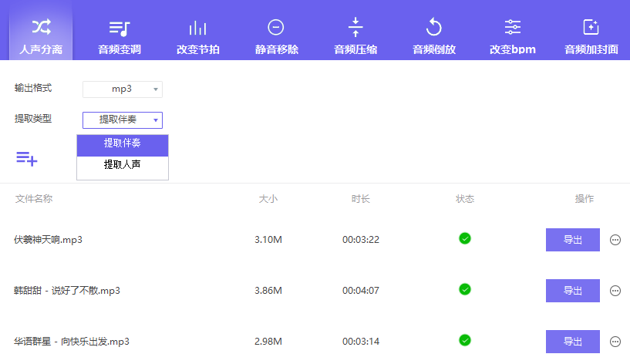Export 伏羲神天响.mp3 with 导出 button
This screenshot has width=630, height=364.
(572, 240)
